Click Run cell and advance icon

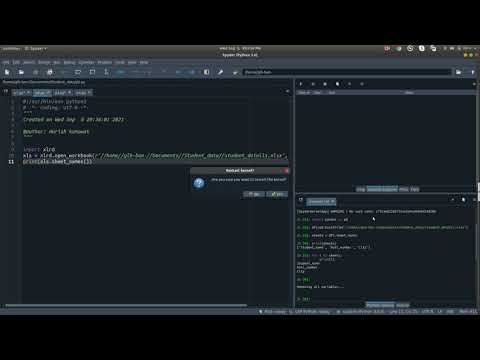(92, 72)
